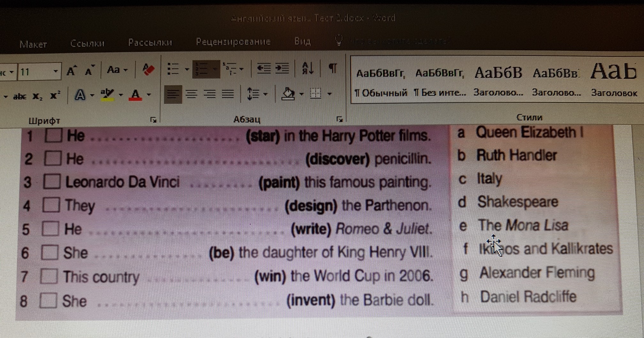
Task: Tick the checkbox for sentence 2 (discover)
Action: tap(52, 159)
